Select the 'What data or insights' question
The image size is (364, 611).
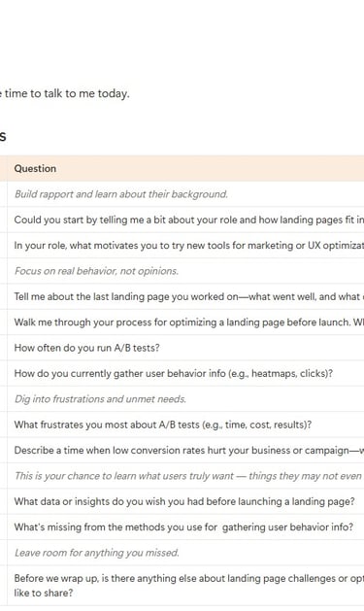(x=184, y=501)
